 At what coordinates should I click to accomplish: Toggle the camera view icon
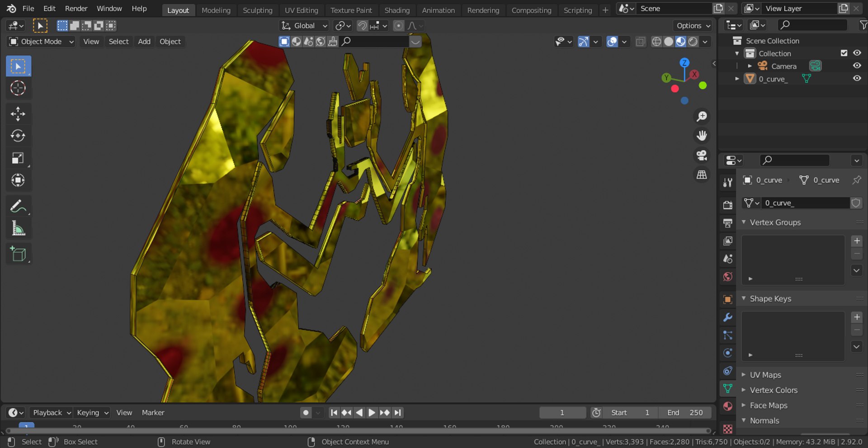[702, 155]
